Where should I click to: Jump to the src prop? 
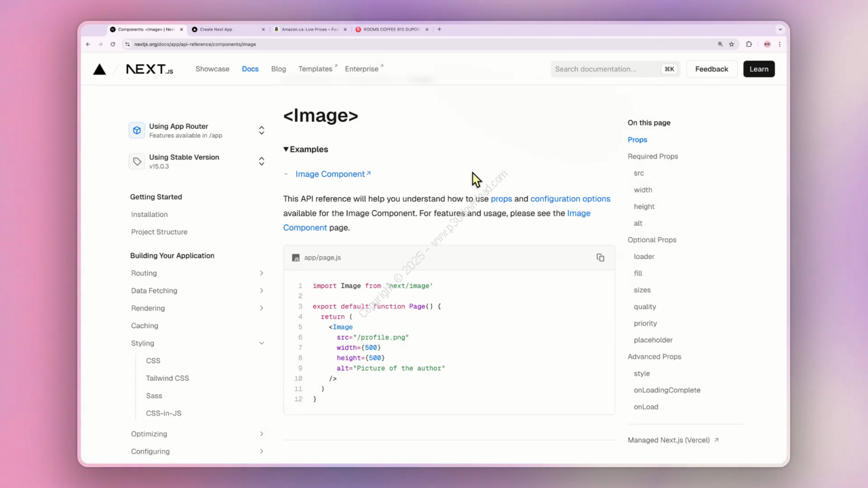(639, 174)
